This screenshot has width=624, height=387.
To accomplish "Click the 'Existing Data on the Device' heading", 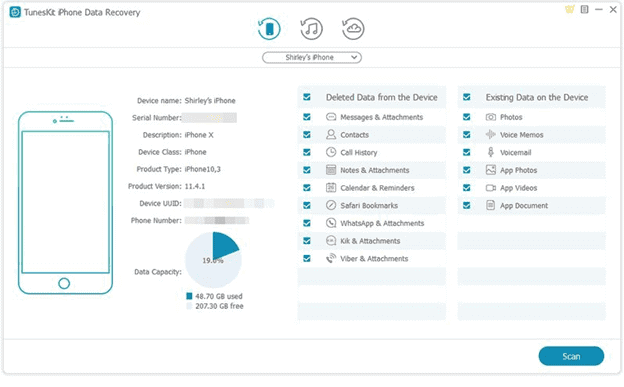I will (x=537, y=97).
